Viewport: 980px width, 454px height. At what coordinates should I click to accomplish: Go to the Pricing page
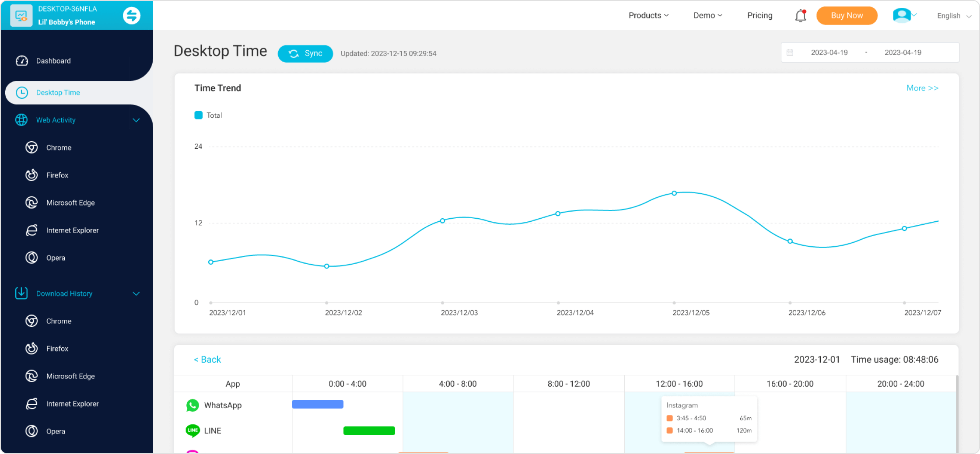(760, 15)
